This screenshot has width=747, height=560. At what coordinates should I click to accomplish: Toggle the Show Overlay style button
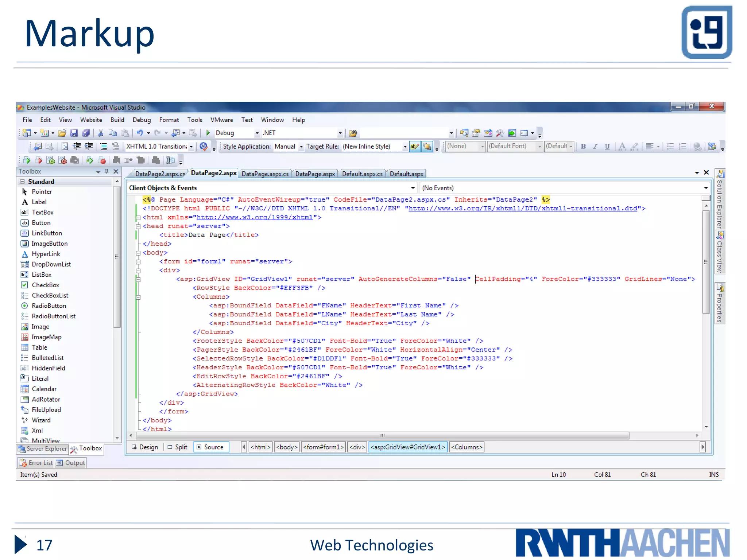427,147
